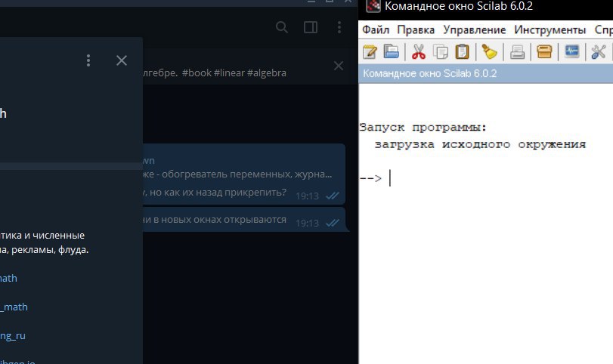613x364 pixels.
Task: Click the #book hashtag in pinned message
Action: [197, 73]
